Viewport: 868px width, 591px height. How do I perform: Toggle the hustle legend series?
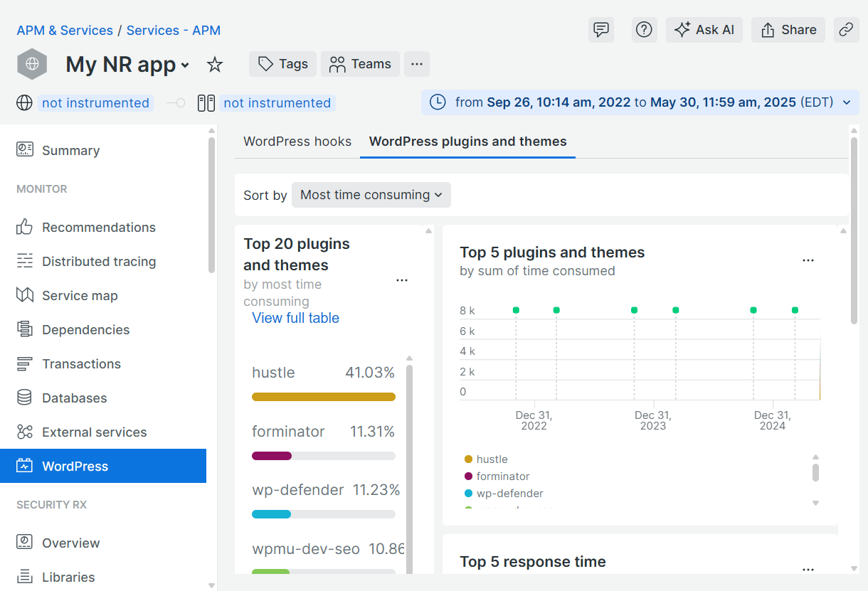click(486, 459)
